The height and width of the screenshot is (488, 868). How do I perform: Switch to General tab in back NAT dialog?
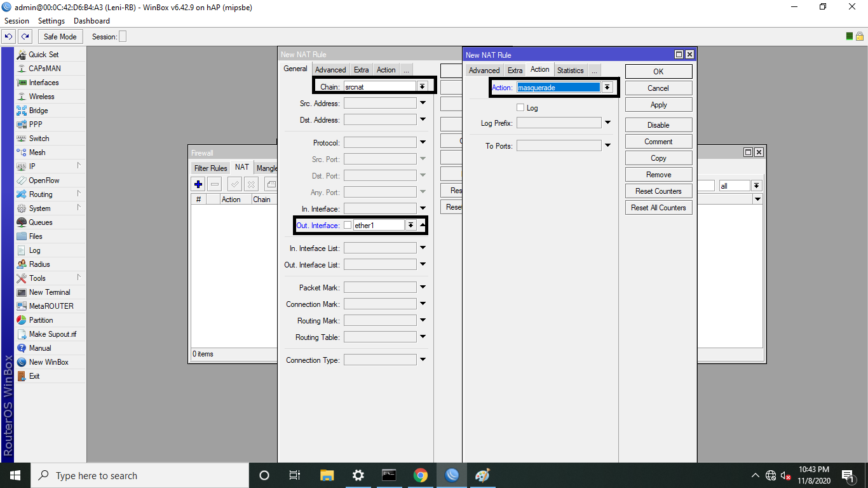pyautogui.click(x=295, y=69)
